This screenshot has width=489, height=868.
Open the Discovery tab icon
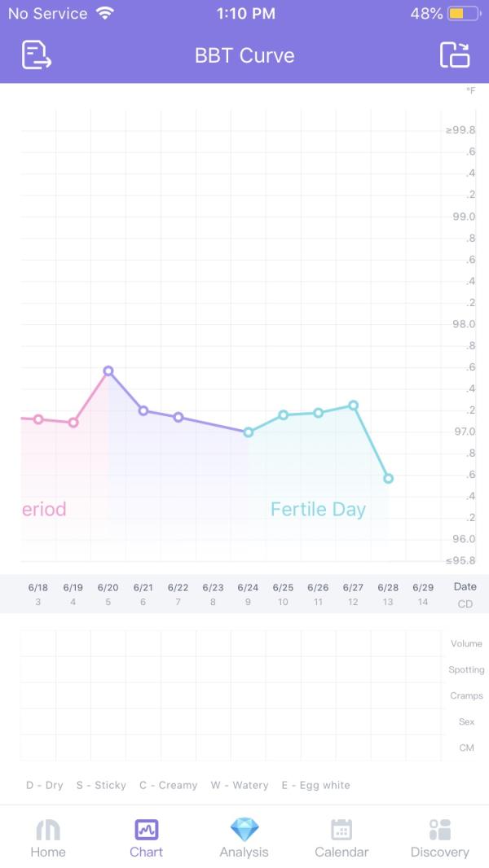(439, 830)
